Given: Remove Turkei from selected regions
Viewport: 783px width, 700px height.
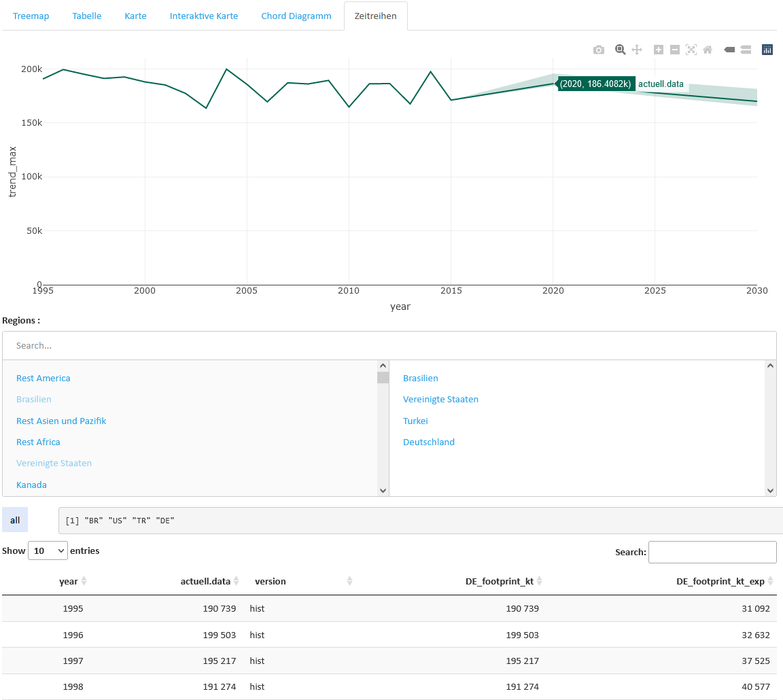Looking at the screenshot, I should tap(415, 421).
